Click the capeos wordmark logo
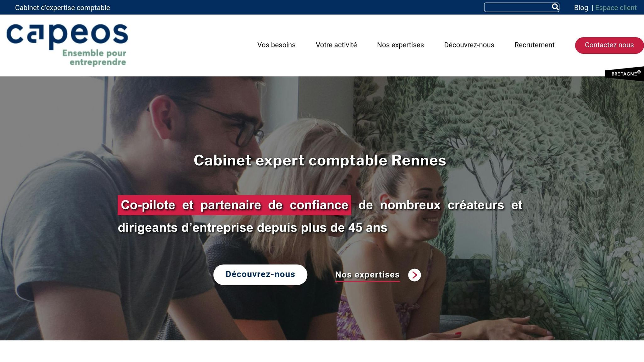Image resolution: width=644 pixels, height=362 pixels. (67, 36)
